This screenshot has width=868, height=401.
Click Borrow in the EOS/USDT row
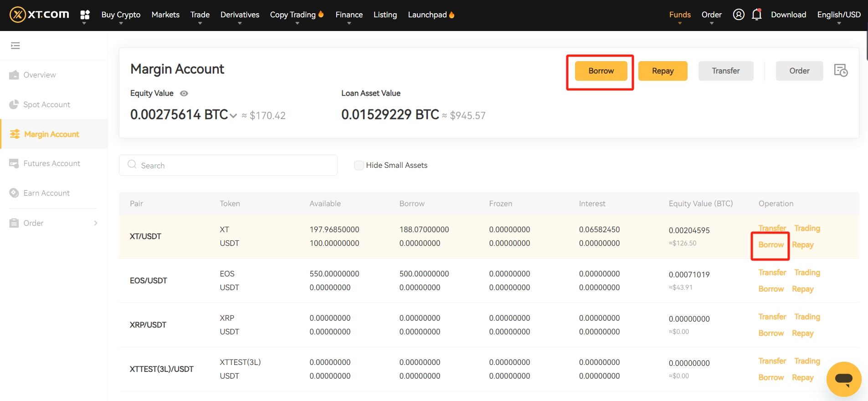(x=771, y=289)
